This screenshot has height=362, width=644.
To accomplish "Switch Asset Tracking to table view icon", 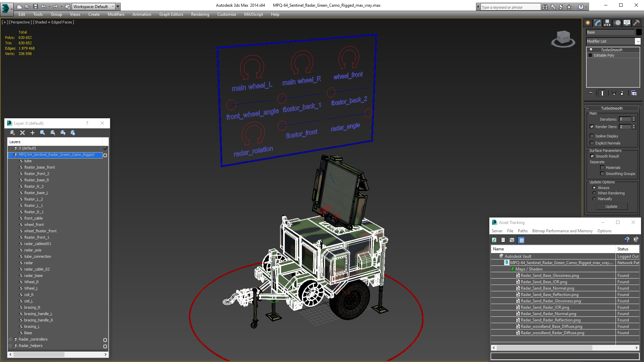I will tap(521, 240).
